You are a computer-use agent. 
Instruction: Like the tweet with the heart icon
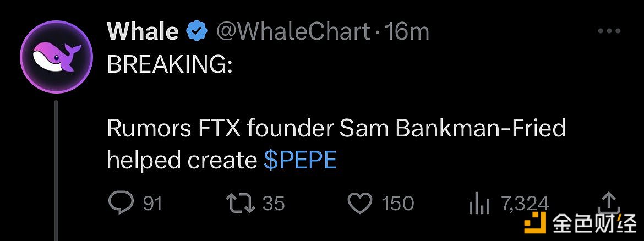pos(360,204)
